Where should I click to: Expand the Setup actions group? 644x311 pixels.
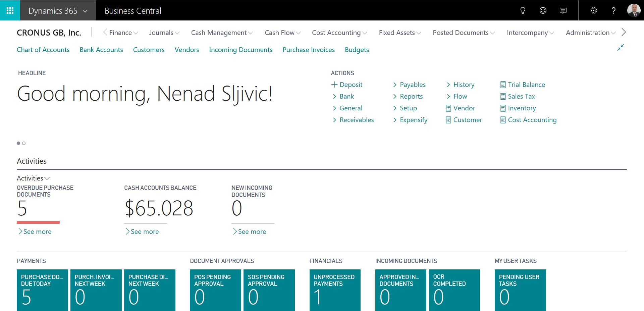click(405, 108)
